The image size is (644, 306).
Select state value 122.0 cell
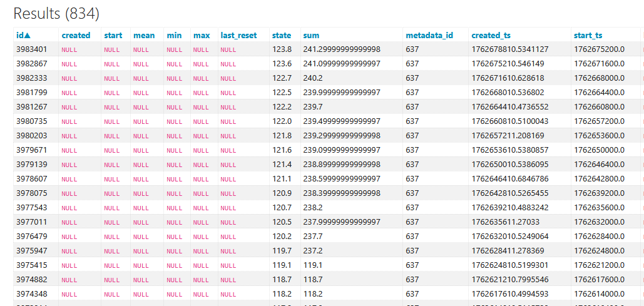click(x=282, y=121)
